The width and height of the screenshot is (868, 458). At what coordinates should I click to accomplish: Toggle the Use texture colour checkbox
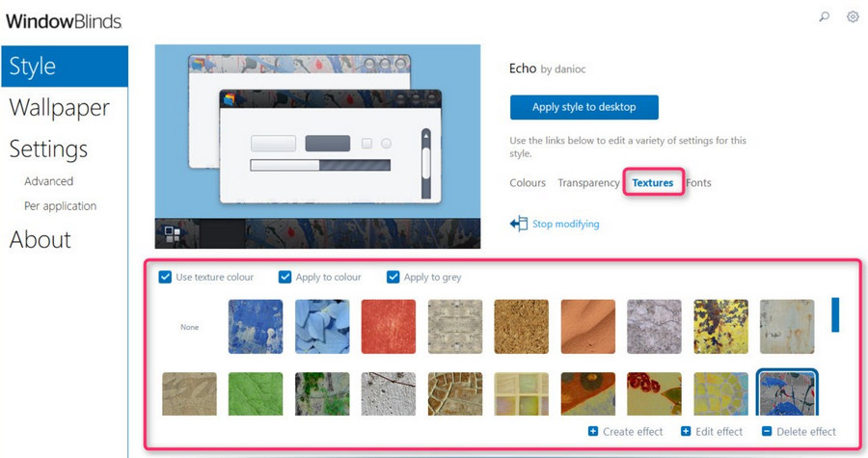(x=165, y=277)
